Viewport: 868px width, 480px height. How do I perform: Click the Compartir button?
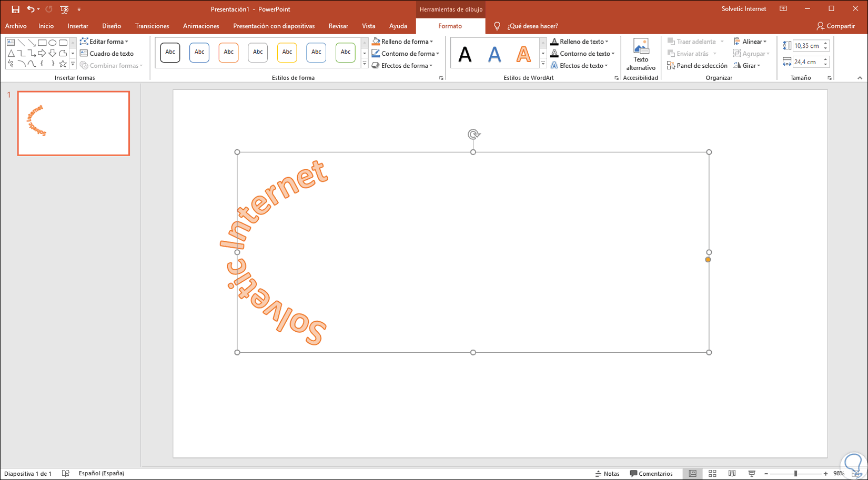coord(836,26)
